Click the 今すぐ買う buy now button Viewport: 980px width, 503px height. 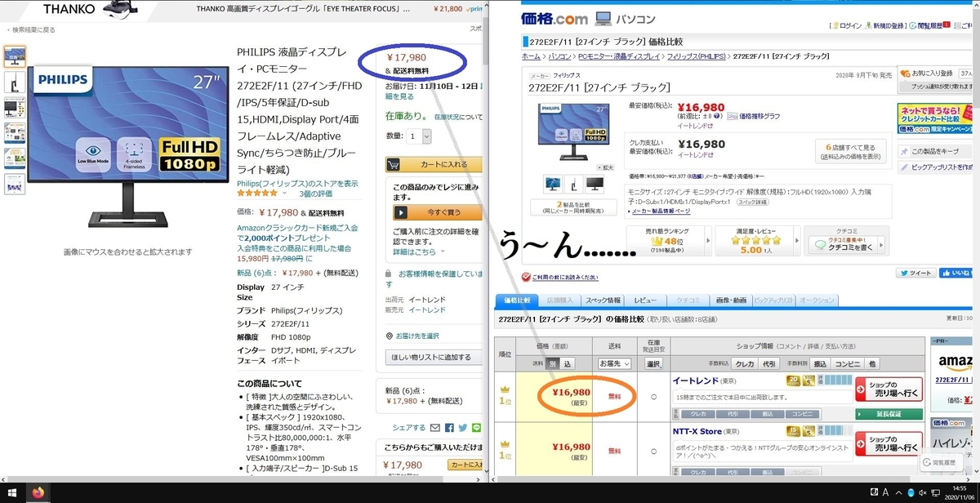436,212
